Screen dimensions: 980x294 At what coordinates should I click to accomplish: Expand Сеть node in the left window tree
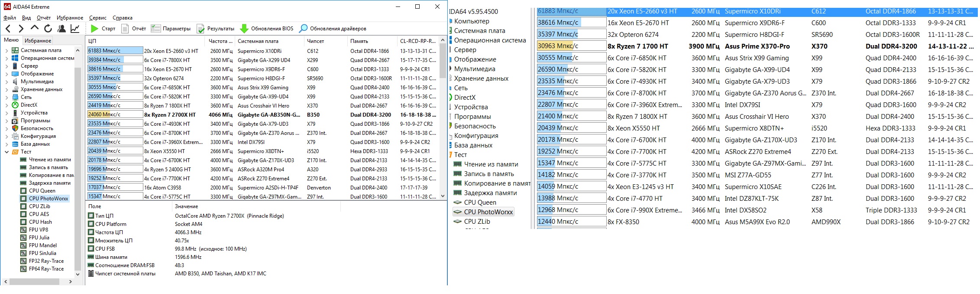coord(6,97)
